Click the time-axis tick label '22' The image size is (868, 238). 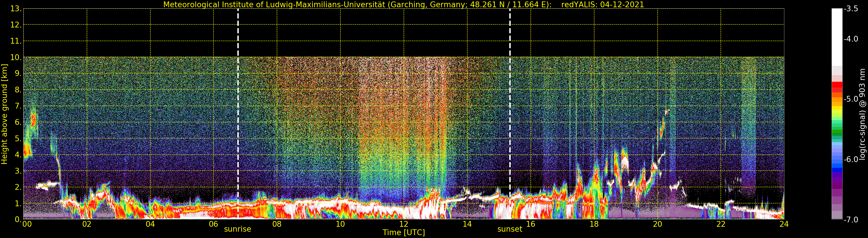(721, 224)
